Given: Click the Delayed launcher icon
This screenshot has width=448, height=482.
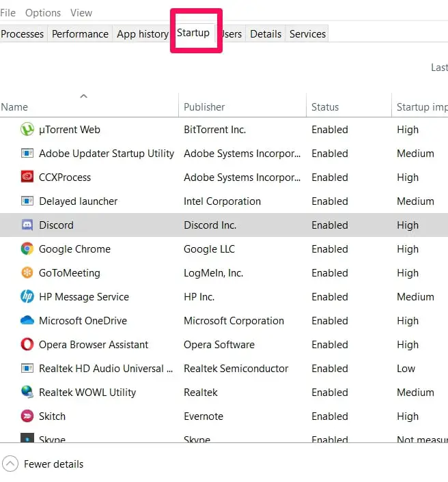Looking at the screenshot, I should 27,201.
